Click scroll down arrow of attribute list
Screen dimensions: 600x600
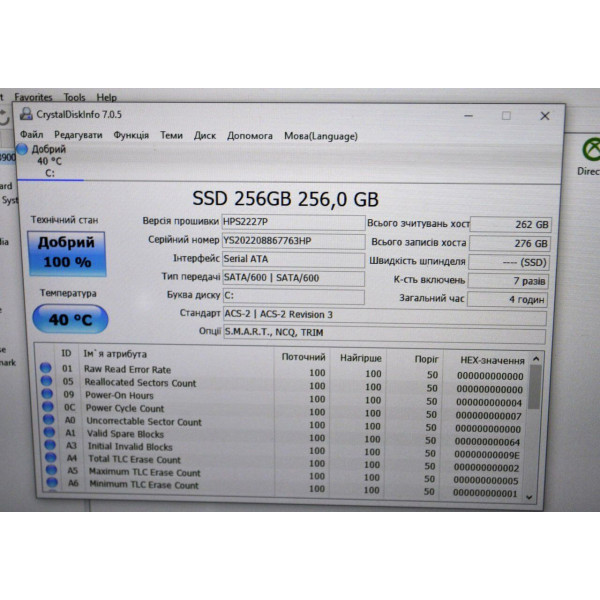coord(529,497)
